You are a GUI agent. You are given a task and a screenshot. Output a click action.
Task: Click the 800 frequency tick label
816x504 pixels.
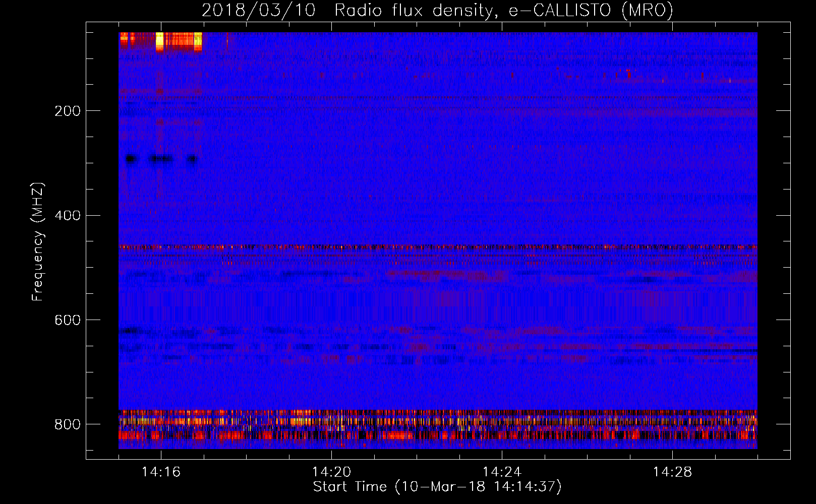click(x=68, y=425)
